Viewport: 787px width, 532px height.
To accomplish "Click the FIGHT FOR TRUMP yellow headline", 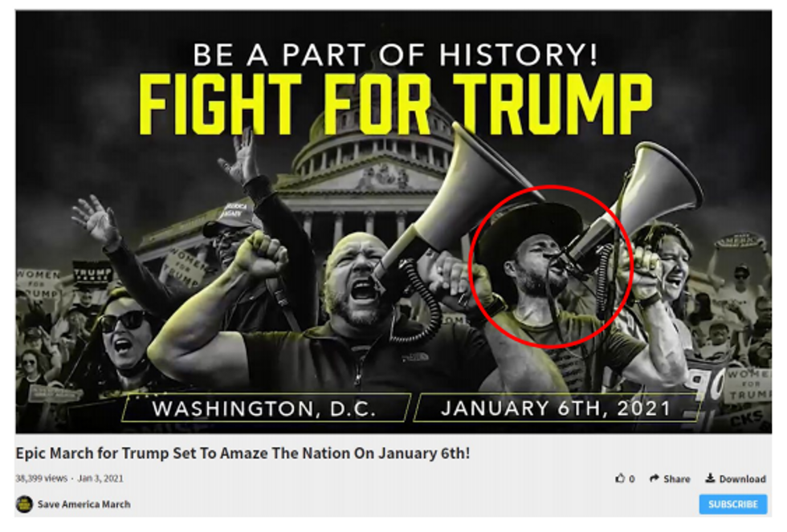I will click(x=395, y=104).
